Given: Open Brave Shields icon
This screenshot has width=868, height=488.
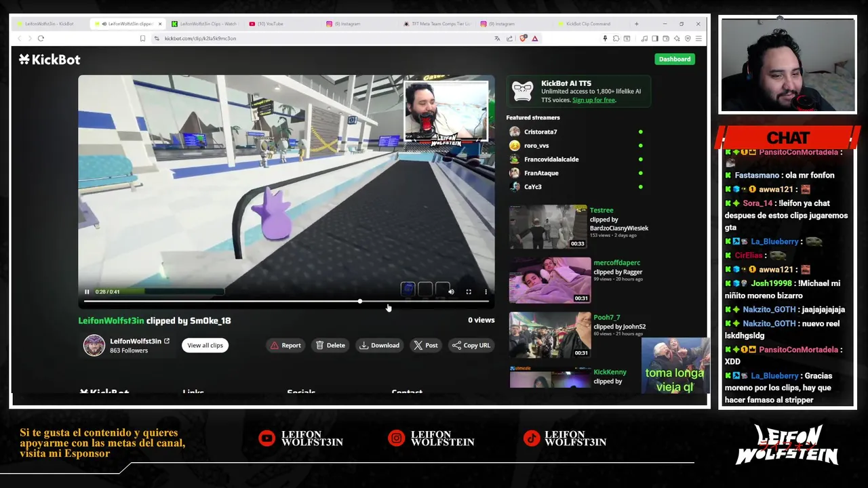Looking at the screenshot, I should coord(523,39).
